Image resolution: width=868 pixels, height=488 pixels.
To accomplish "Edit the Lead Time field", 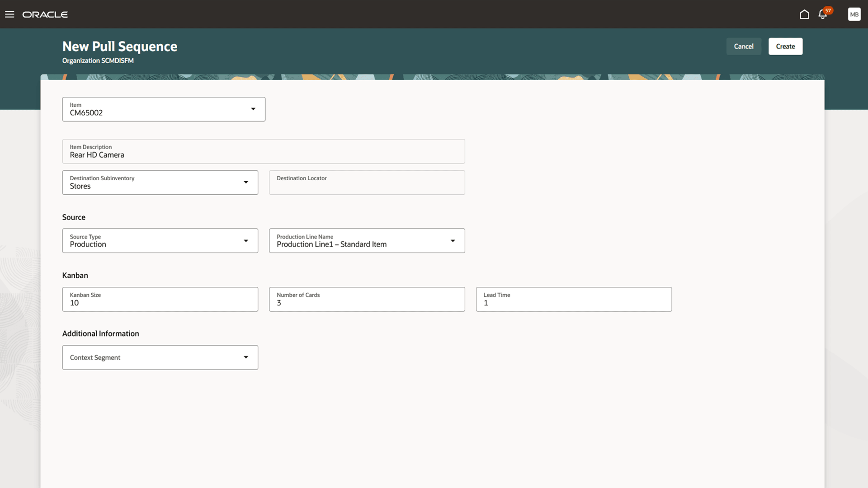I will [x=573, y=303].
